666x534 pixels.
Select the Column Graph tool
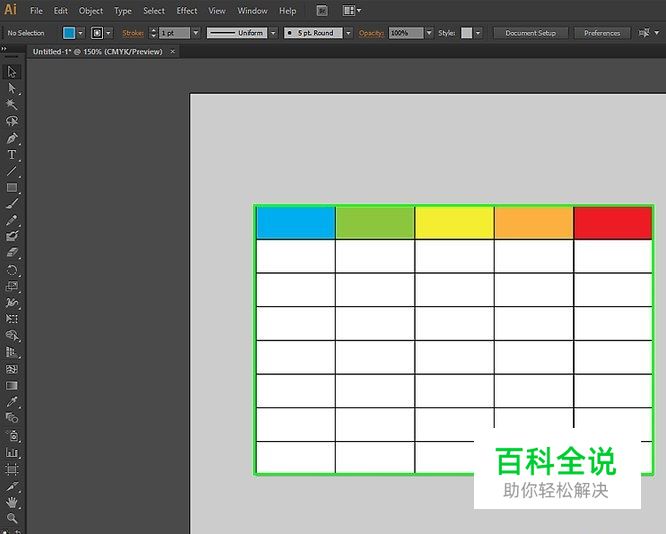tap(12, 453)
